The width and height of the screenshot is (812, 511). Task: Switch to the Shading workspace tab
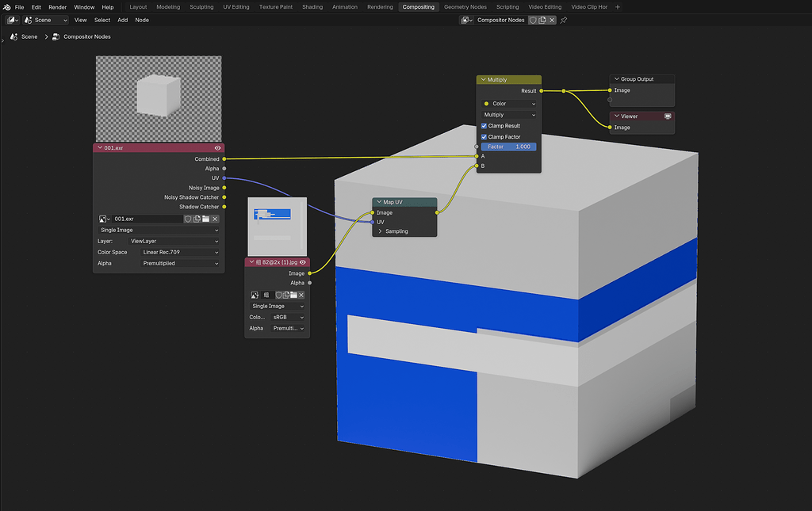click(312, 6)
